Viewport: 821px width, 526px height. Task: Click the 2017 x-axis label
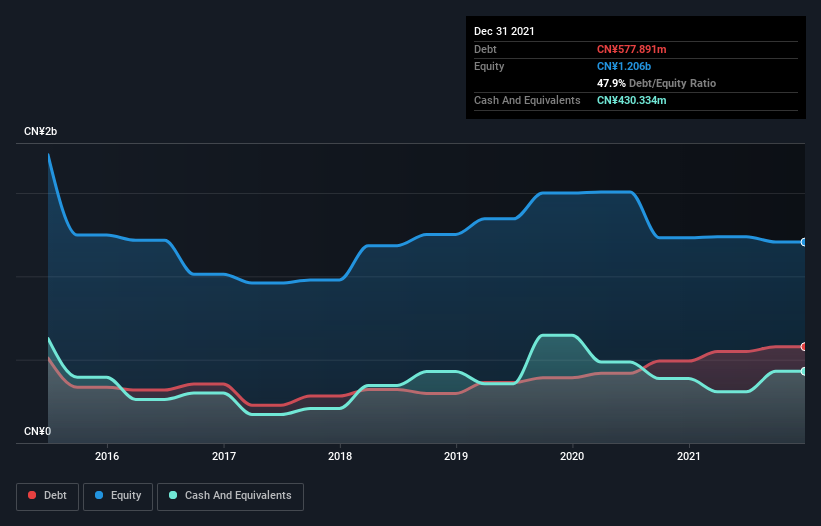(224, 456)
